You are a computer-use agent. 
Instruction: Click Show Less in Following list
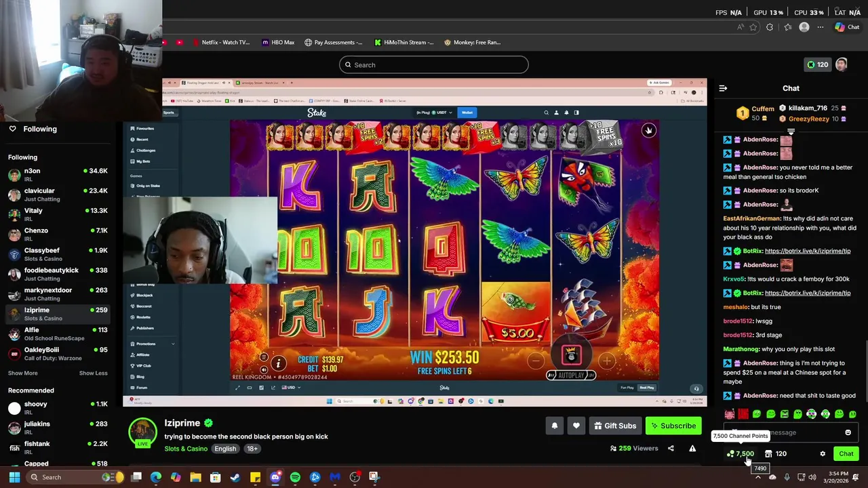pyautogui.click(x=93, y=373)
